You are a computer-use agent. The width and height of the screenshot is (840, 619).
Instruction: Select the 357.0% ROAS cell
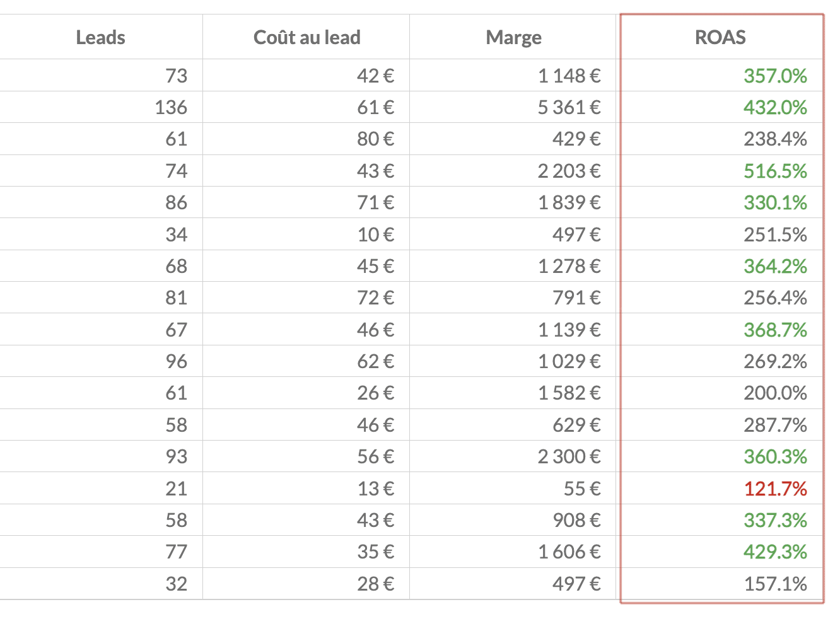pyautogui.click(x=775, y=76)
